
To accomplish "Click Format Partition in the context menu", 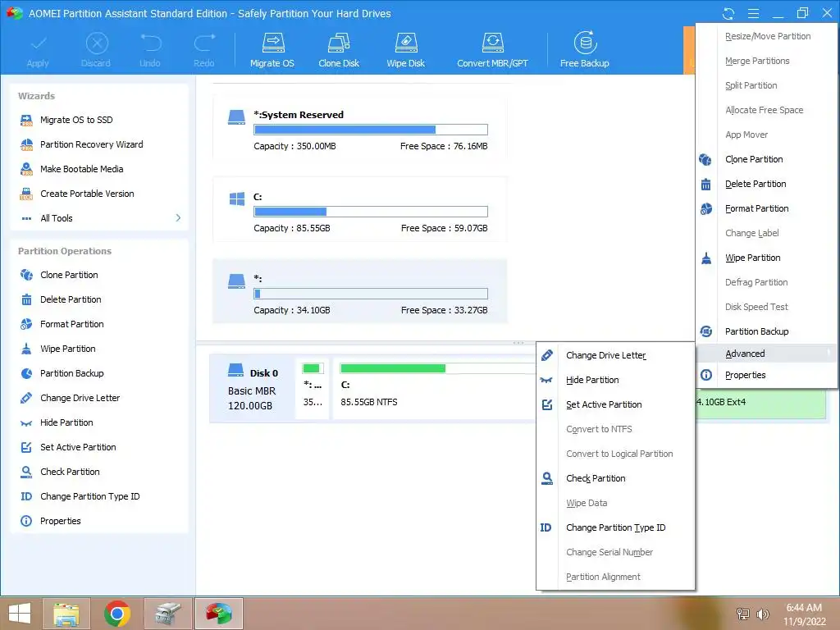I will click(756, 209).
